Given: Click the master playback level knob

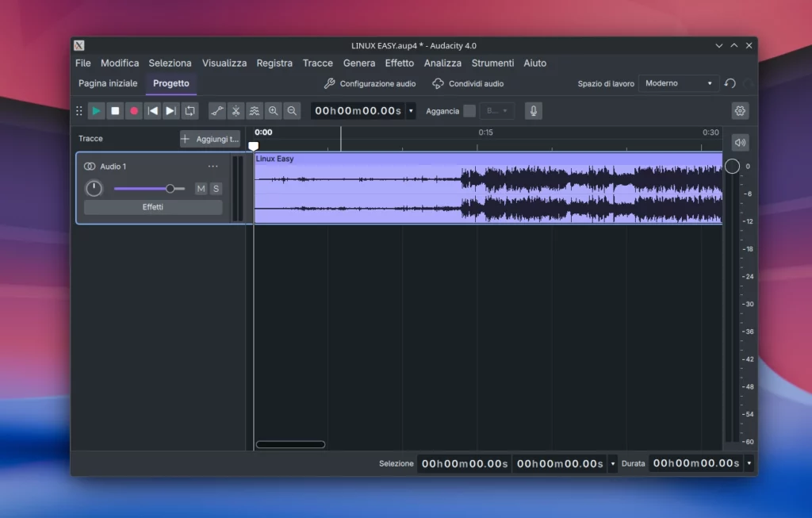Looking at the screenshot, I should [x=732, y=167].
